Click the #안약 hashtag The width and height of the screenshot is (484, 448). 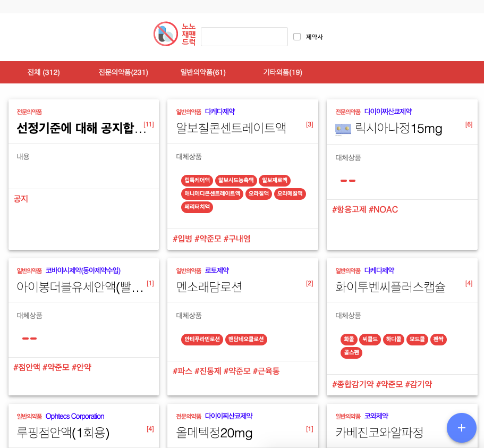(x=81, y=367)
